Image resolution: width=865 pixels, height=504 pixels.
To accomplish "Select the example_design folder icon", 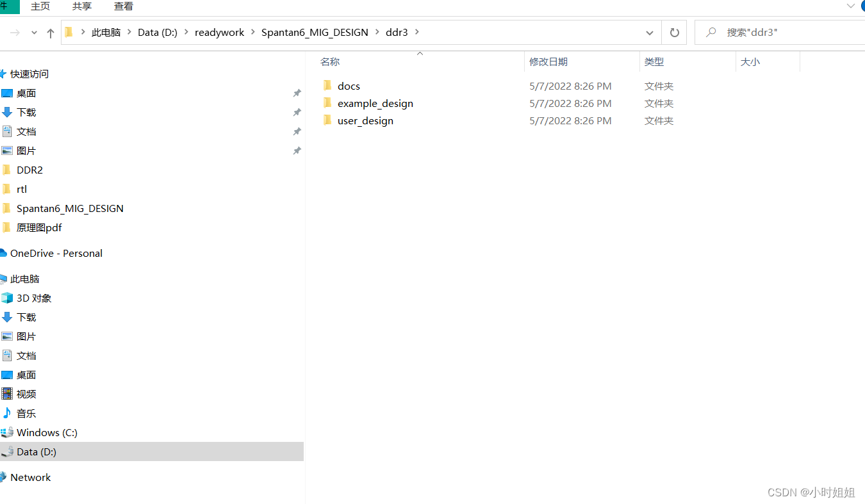I will [327, 103].
